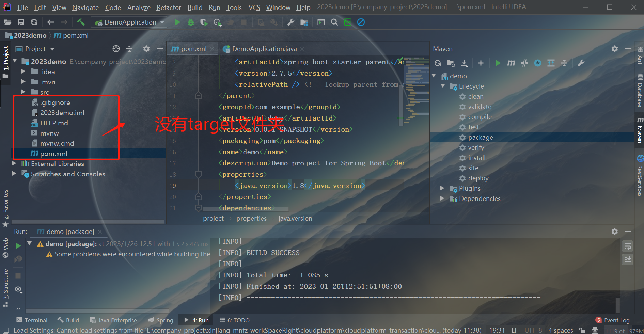
Task: Open the VCS menu
Action: [x=254, y=7]
